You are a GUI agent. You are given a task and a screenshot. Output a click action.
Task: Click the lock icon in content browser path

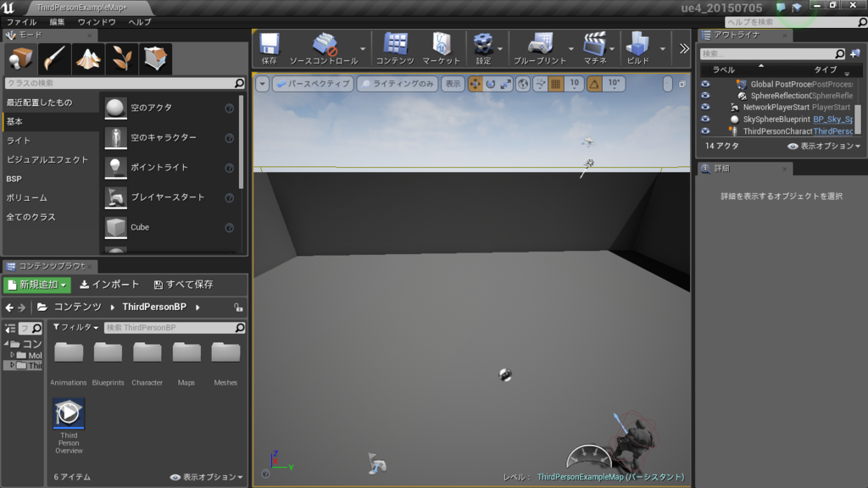click(238, 307)
